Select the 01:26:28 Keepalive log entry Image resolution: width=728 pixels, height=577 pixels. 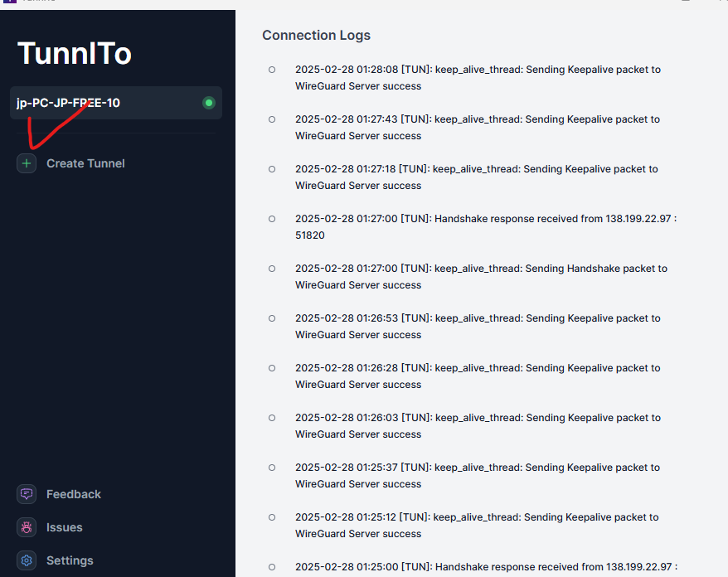pyautogui.click(x=478, y=376)
